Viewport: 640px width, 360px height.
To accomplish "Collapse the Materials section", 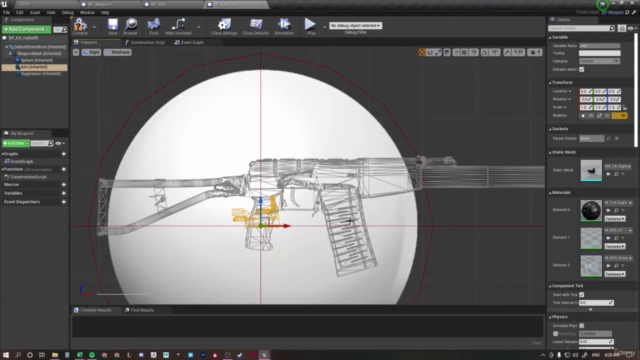I will click(550, 193).
